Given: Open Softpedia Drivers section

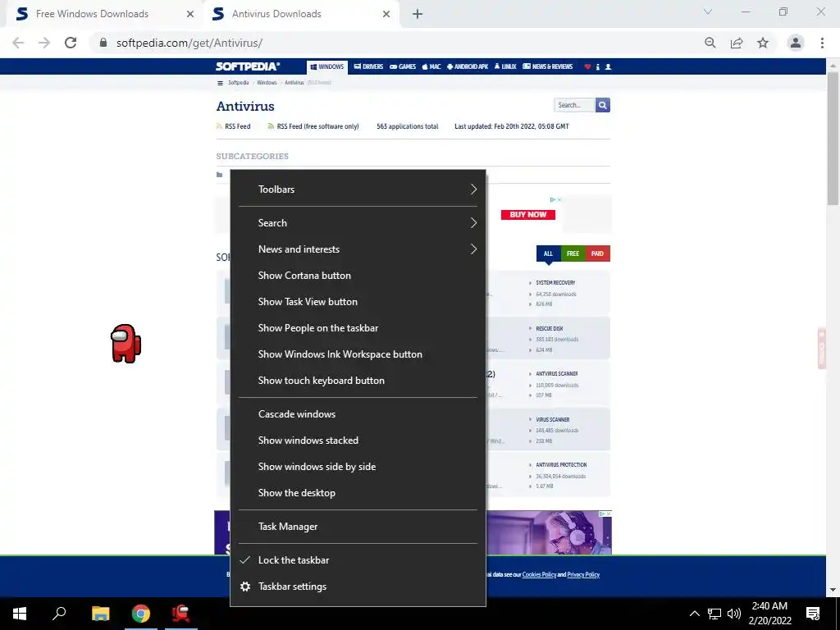Looking at the screenshot, I should 368,67.
